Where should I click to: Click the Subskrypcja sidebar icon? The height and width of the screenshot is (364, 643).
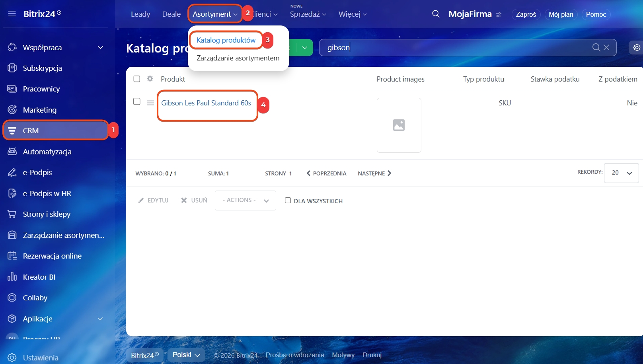[12, 68]
